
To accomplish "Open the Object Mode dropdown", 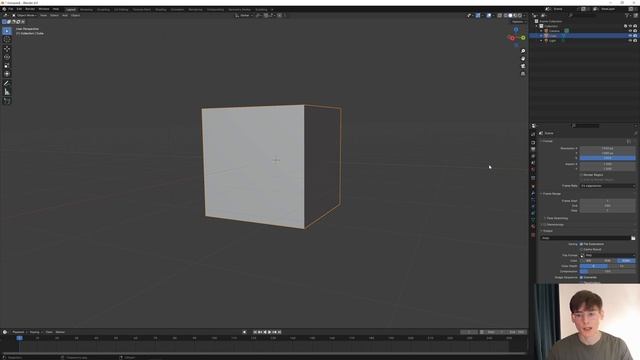I will [x=25, y=16].
